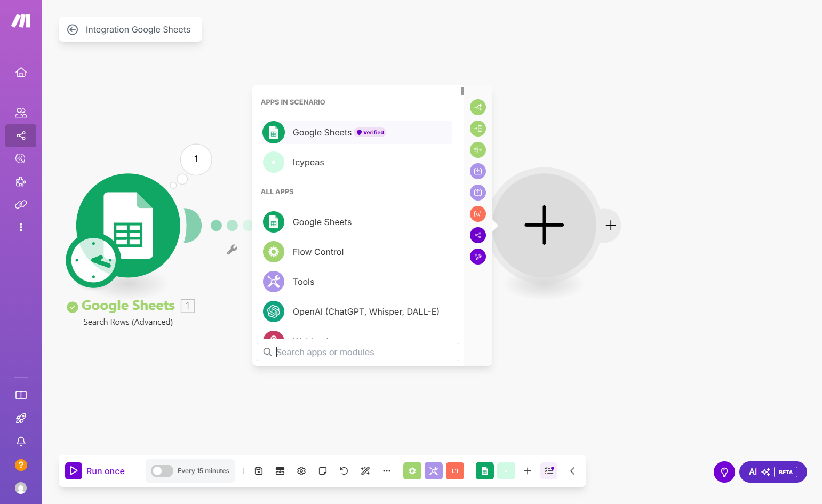Click the Search apps or modules field

click(358, 352)
